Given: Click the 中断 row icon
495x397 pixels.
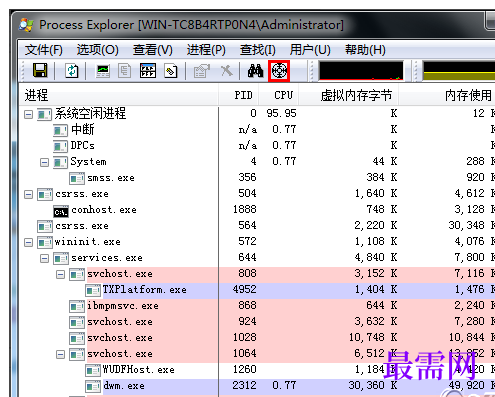Looking at the screenshot, I should tap(61, 130).
